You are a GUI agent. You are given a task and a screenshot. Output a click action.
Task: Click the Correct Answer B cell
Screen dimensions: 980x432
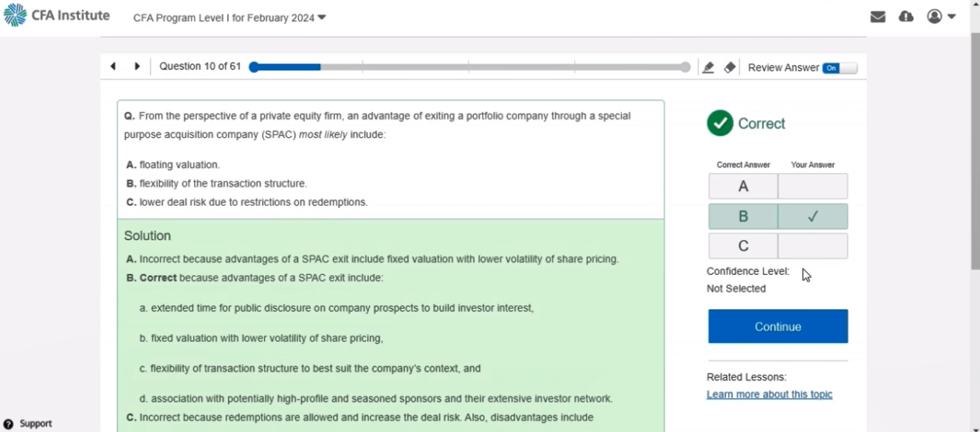pyautogui.click(x=743, y=217)
